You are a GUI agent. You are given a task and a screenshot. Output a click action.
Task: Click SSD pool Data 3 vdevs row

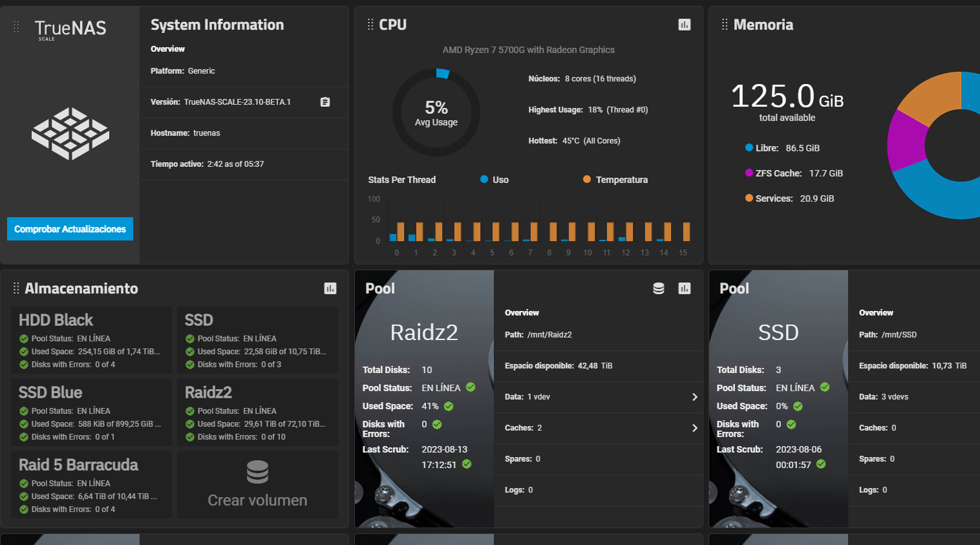pyautogui.click(x=914, y=397)
